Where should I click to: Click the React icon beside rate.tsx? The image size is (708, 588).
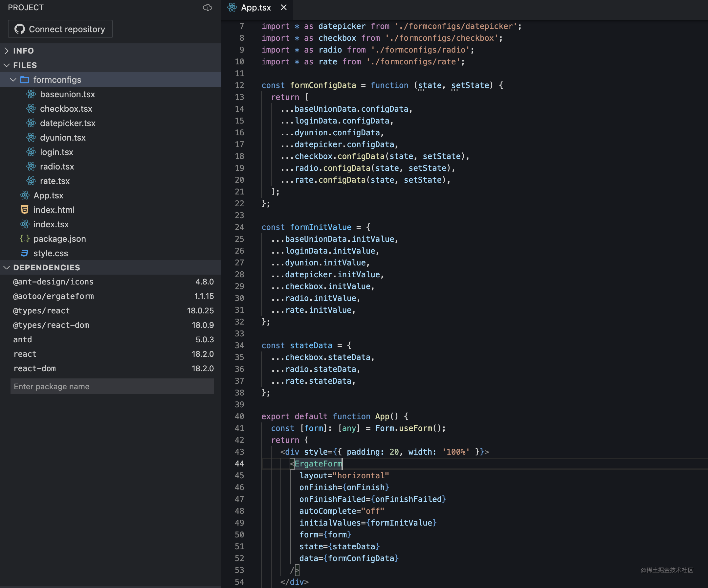(31, 181)
